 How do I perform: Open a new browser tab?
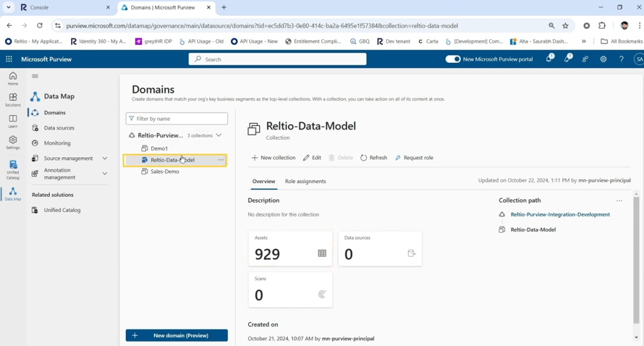(x=224, y=8)
